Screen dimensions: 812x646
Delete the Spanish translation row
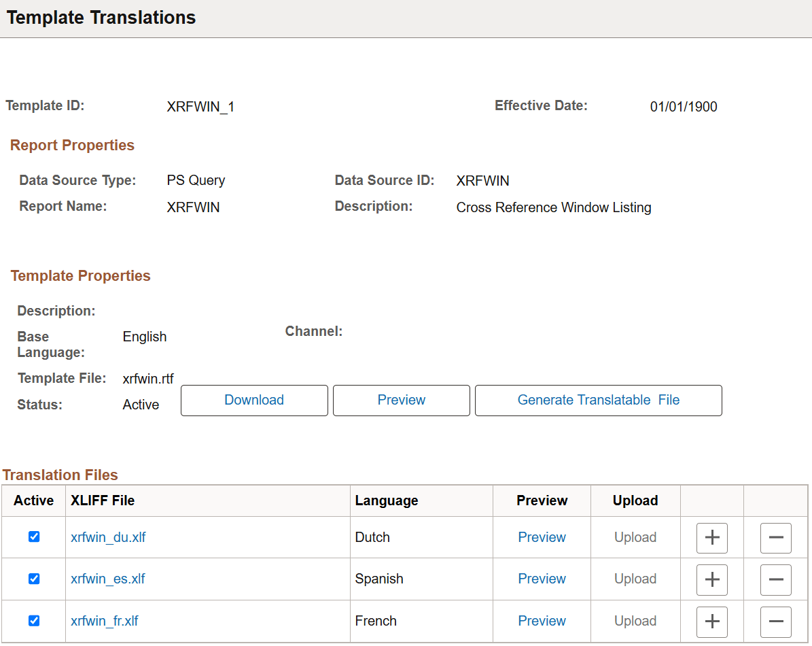pyautogui.click(x=775, y=579)
